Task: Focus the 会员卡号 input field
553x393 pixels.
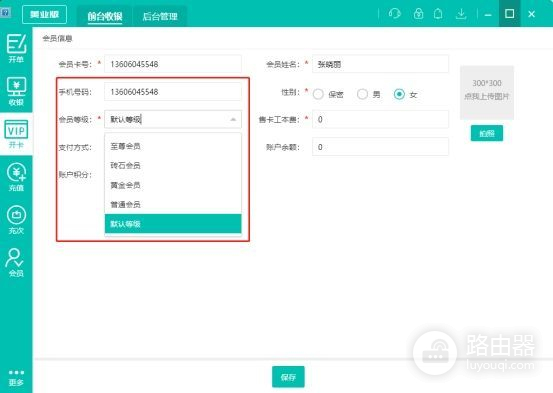Action: point(173,64)
